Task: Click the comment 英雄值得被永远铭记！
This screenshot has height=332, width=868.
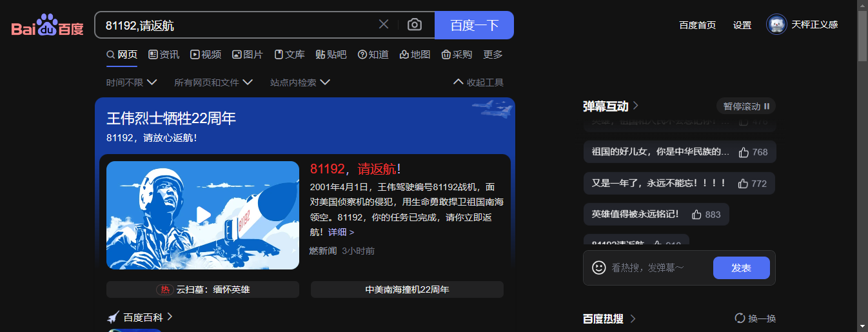Action: click(x=635, y=214)
